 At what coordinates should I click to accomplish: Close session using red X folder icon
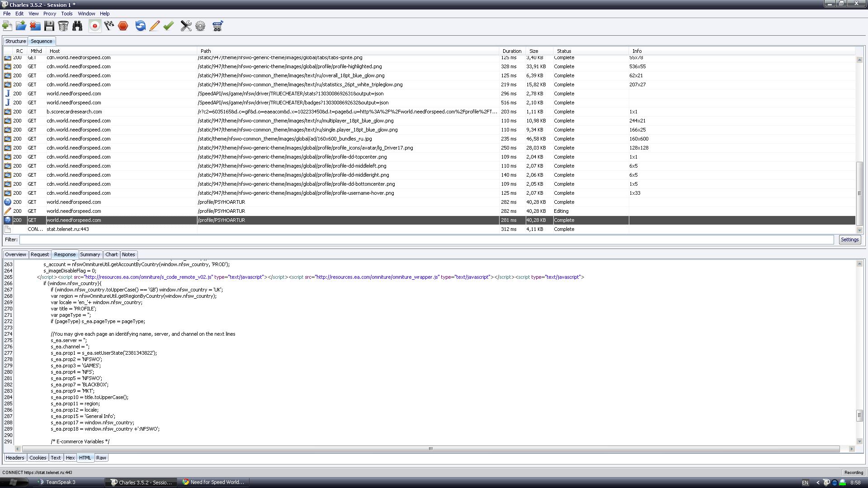pos(35,26)
